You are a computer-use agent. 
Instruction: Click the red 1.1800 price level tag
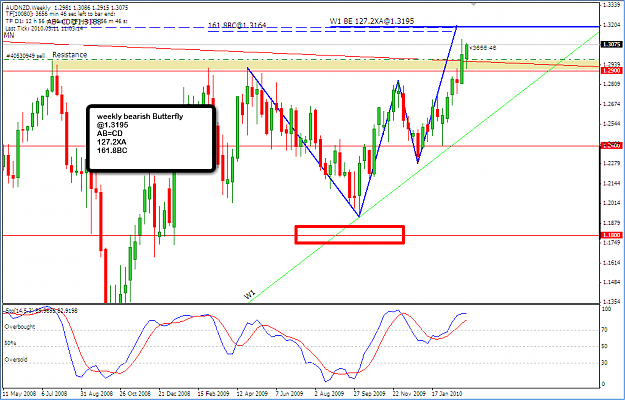coord(612,235)
